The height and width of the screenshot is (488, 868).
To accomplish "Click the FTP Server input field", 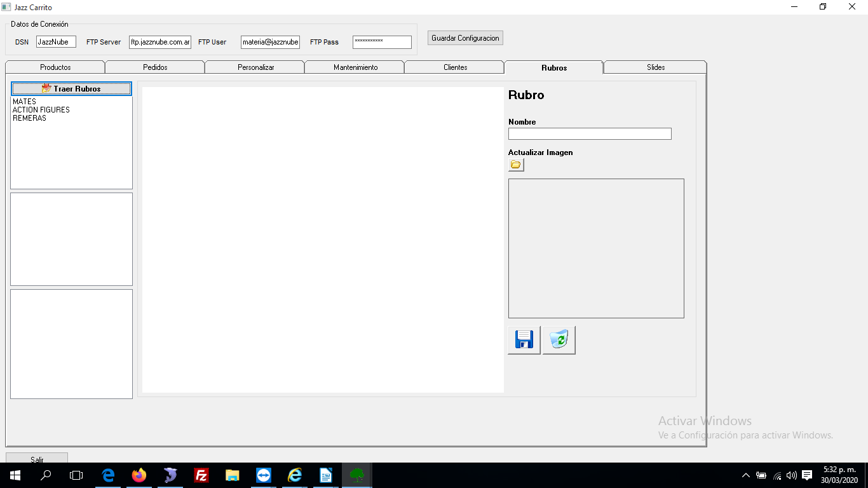I will pos(160,42).
